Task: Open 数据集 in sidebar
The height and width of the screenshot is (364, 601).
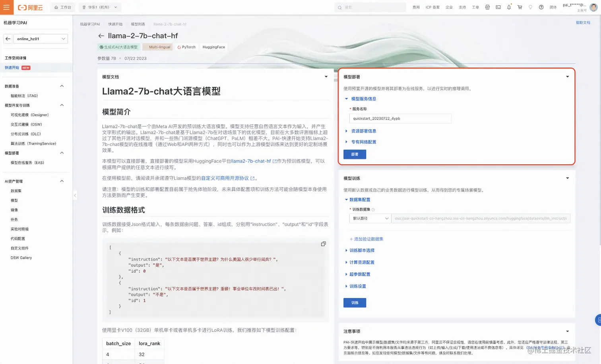Action: click(x=16, y=191)
